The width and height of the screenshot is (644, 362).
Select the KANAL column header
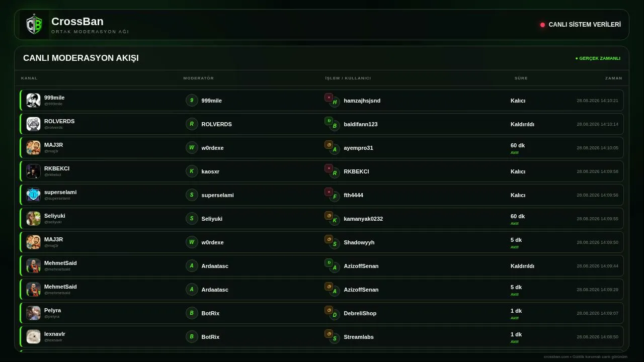click(29, 78)
